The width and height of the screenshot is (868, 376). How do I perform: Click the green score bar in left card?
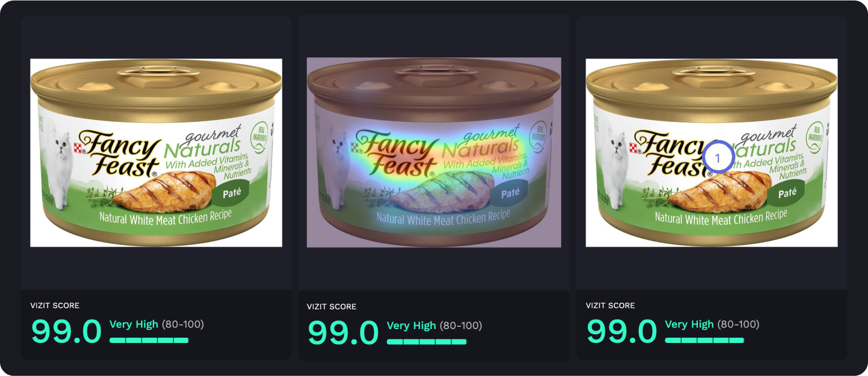point(149,340)
